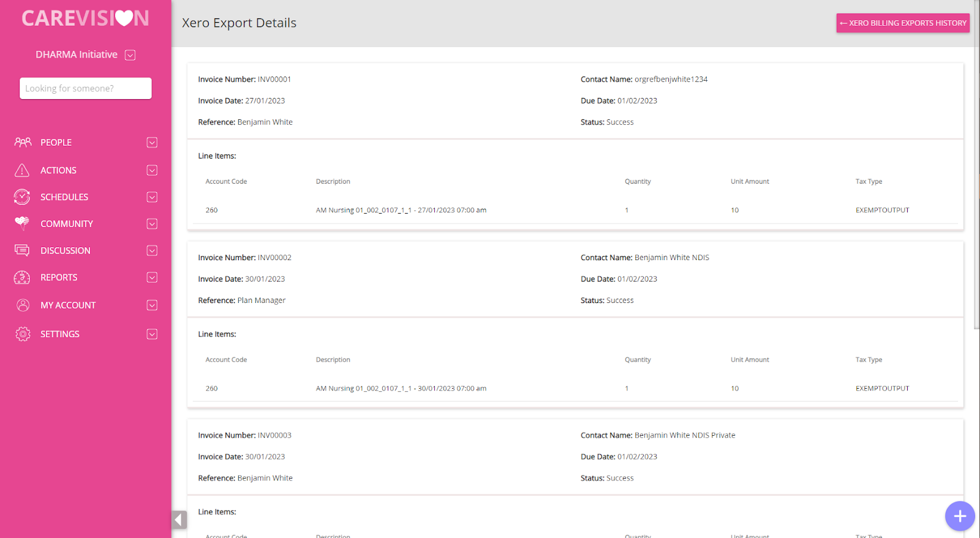Screen dimensions: 980x538
Task: Click line item description dated 30/01/2023 07:00 am
Action: (x=401, y=388)
